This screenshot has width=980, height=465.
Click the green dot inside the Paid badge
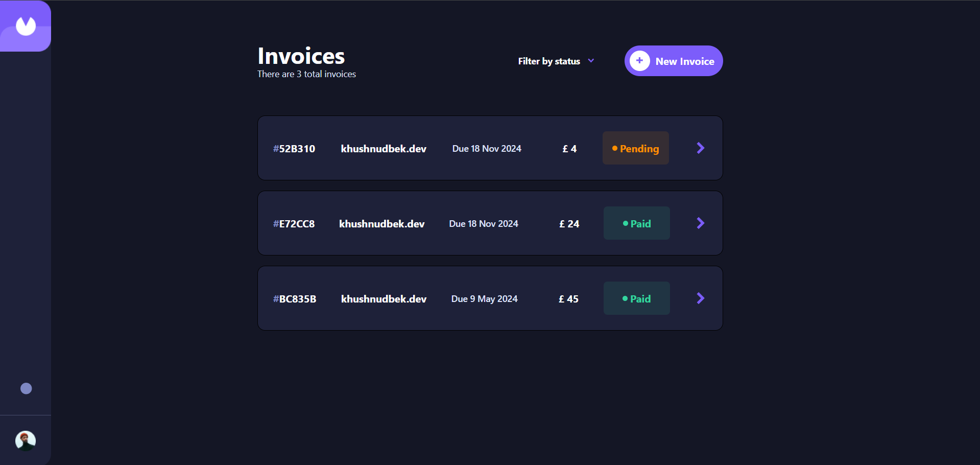[625, 223]
